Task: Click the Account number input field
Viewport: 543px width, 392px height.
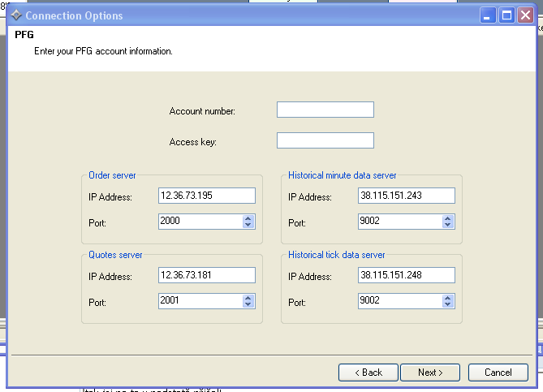Action: (325, 110)
